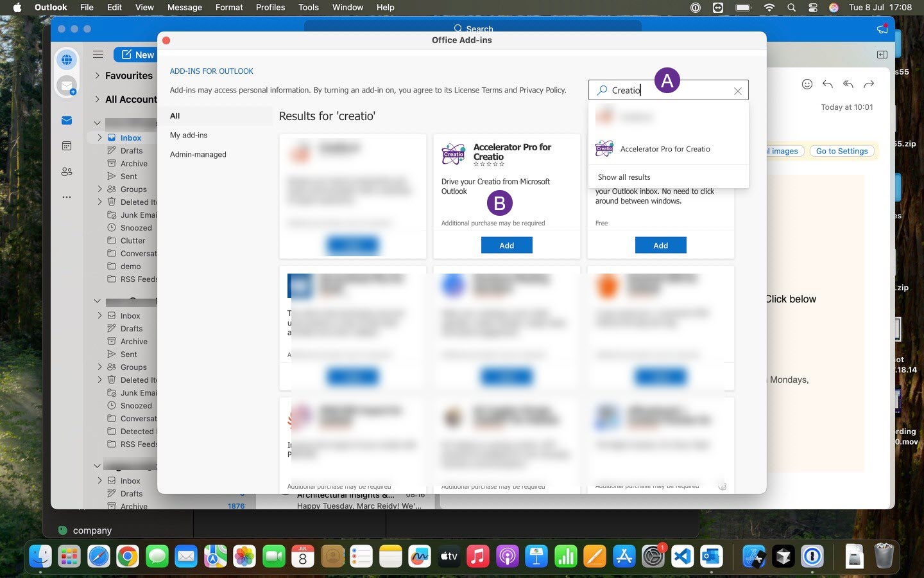Open first account's Snoozed folder
Viewport: 924px width, 578px height.
point(136,227)
